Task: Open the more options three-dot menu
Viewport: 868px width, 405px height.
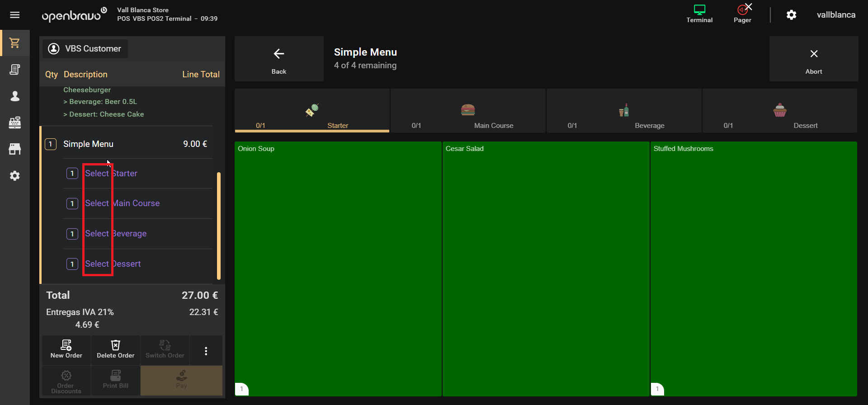Action: tap(206, 351)
